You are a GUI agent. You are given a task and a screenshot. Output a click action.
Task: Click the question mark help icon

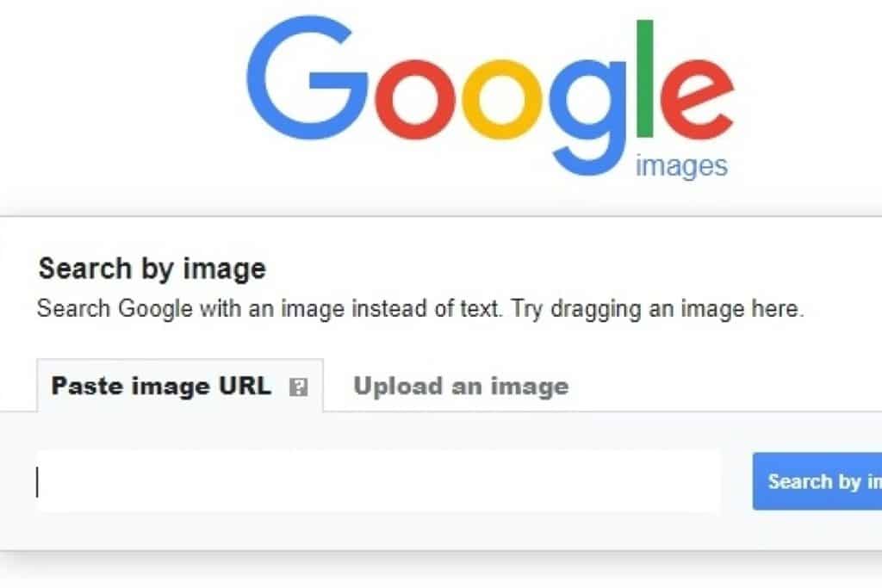298,387
